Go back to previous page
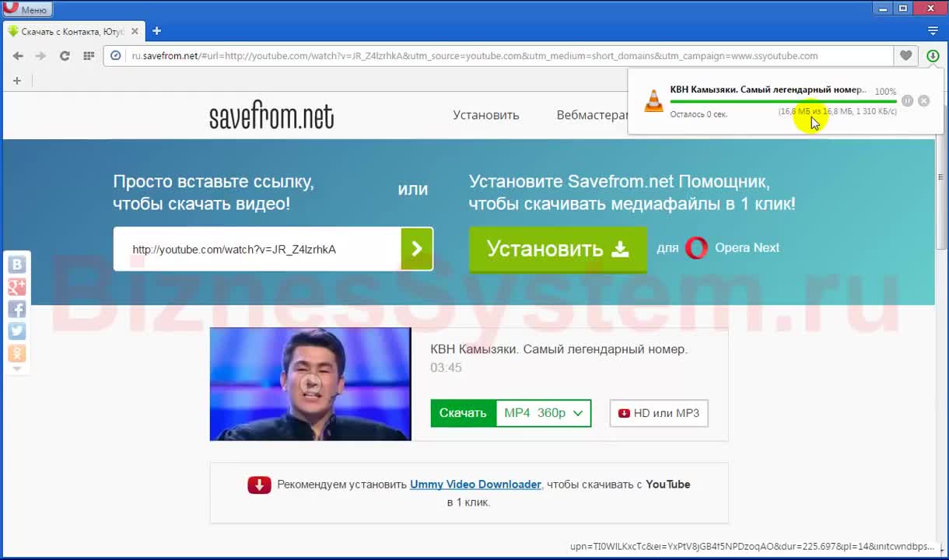 [x=18, y=56]
